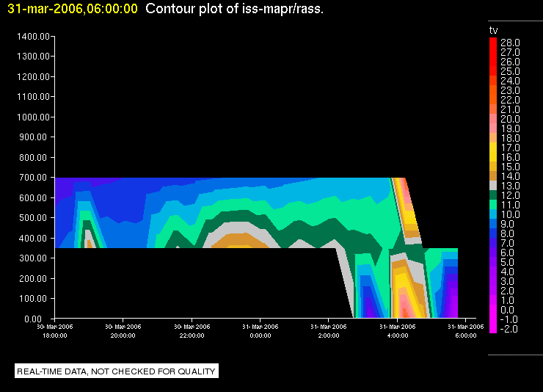Click the 1400.00 y-axis label

coord(33,37)
